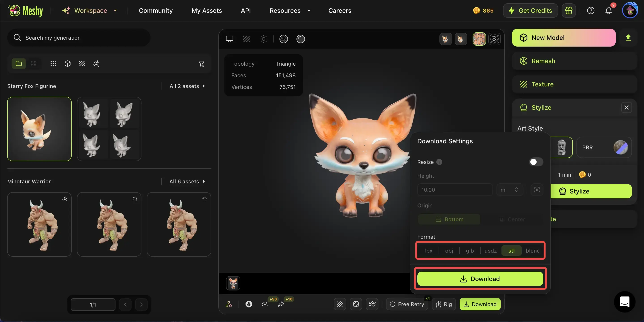Viewport: 644px width, 322px height.
Task: Click the help question mark icon
Action: click(x=590, y=11)
